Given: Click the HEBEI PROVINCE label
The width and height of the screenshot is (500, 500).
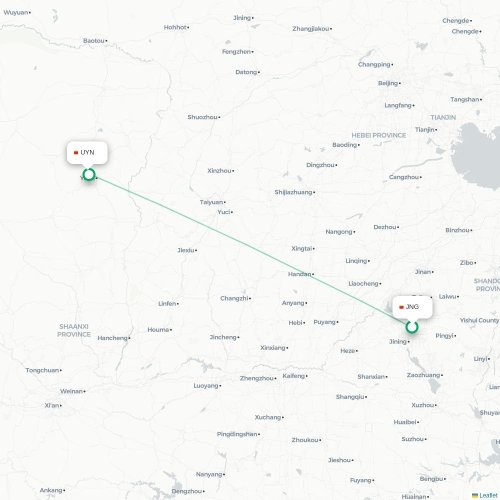Looking at the screenshot, I should [x=379, y=135].
